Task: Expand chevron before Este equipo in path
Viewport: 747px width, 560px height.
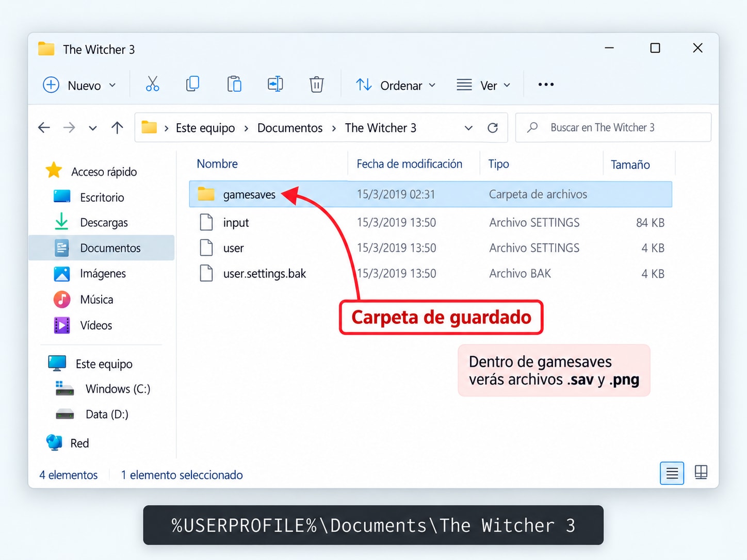Action: click(166, 128)
